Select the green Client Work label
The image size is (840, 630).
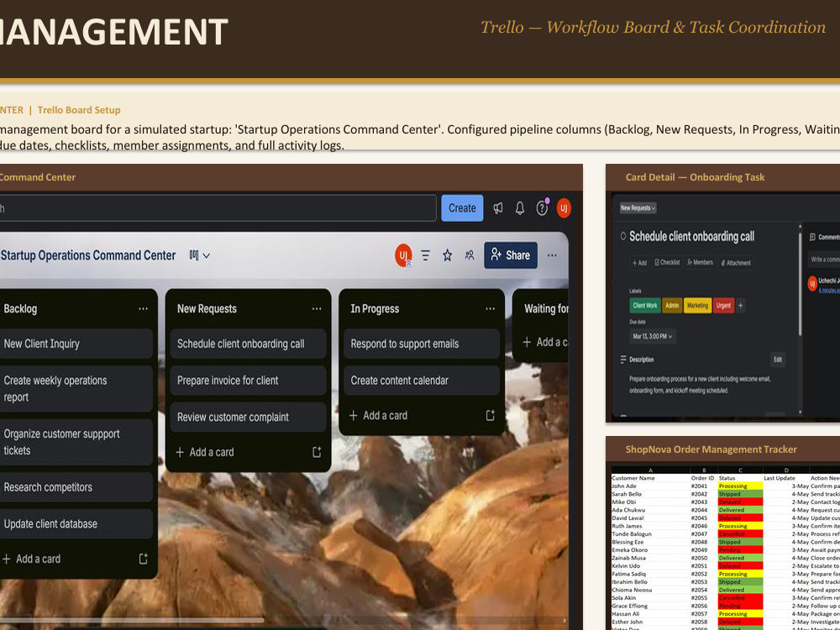pos(644,306)
